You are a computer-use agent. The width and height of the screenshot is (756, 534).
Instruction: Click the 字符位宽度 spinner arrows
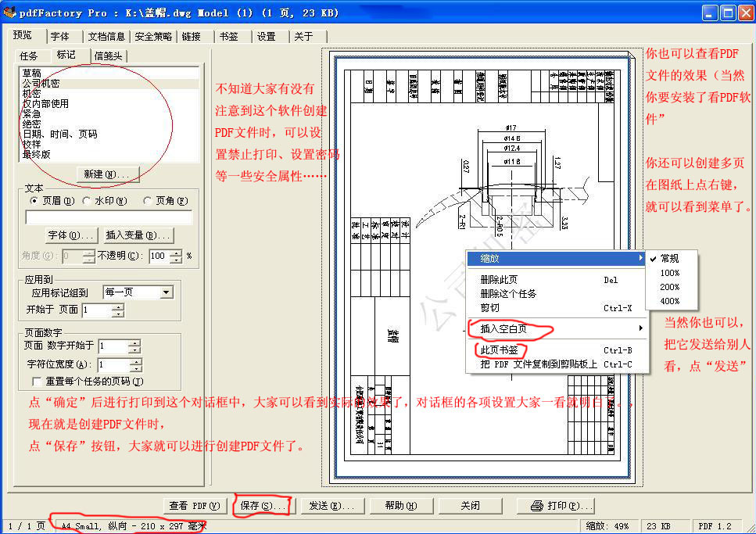(137, 364)
